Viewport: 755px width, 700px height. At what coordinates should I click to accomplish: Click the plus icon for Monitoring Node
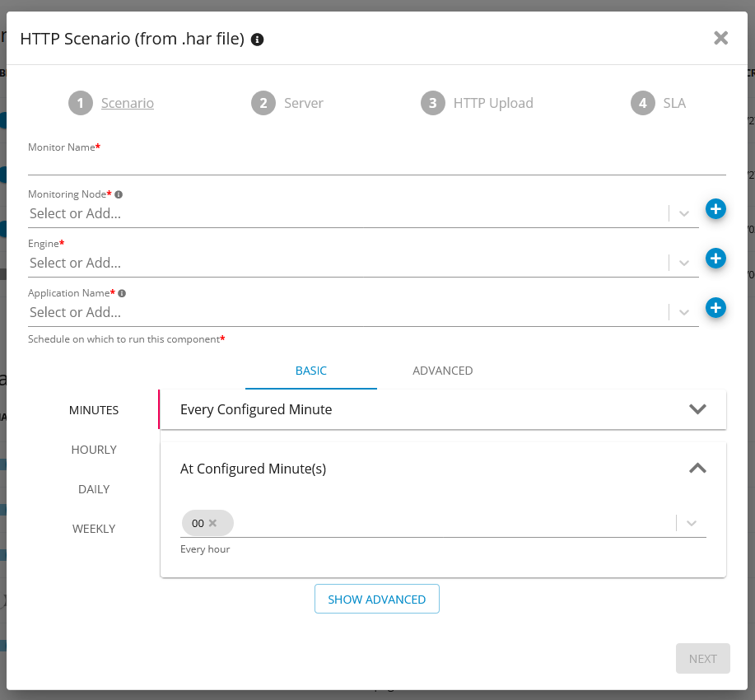coord(715,209)
